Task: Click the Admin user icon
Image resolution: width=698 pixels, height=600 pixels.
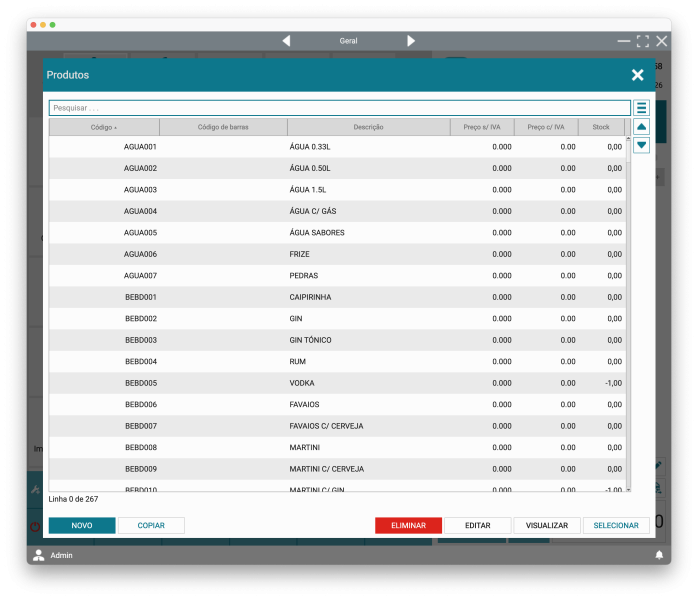Action: 39,555
